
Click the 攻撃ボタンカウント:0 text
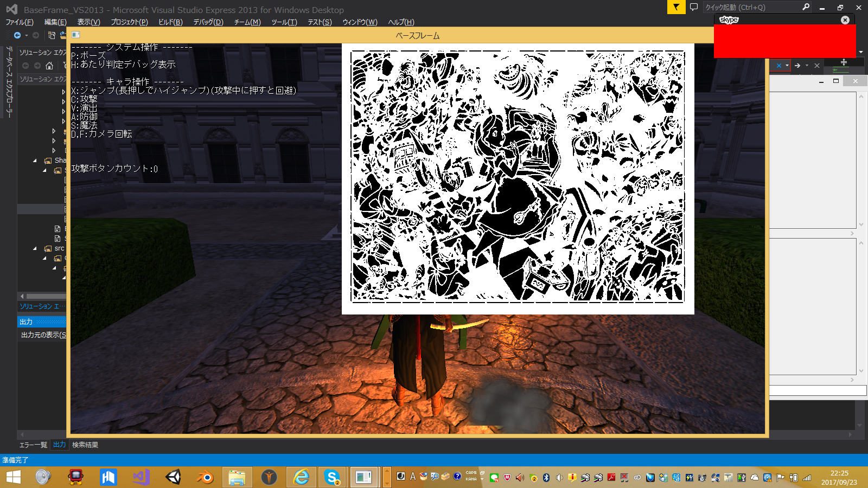click(x=115, y=169)
